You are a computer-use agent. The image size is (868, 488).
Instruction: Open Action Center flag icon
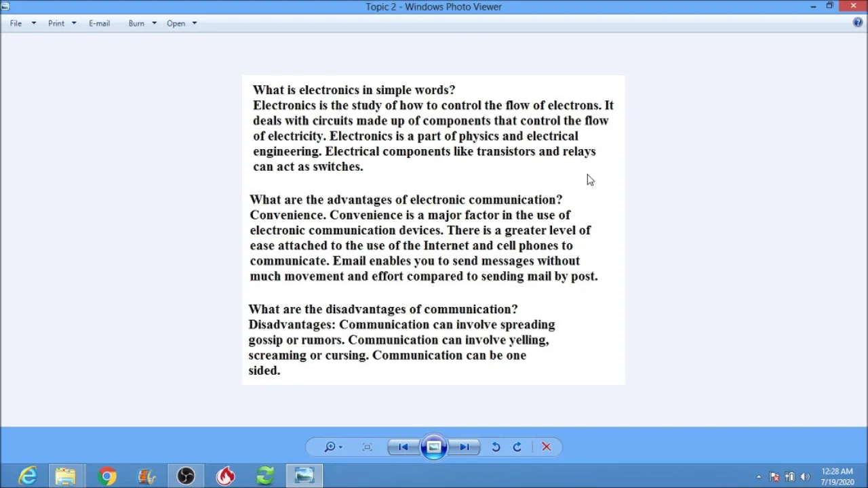pos(774,476)
